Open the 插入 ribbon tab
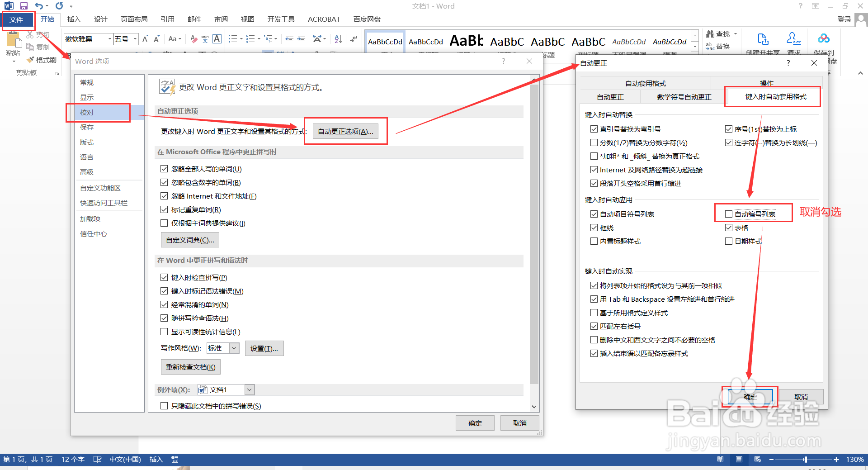Viewport: 868px width, 470px height. point(74,19)
